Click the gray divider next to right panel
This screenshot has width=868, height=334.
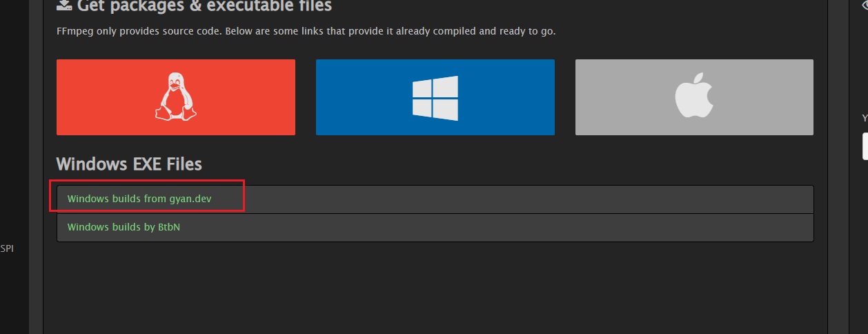838,167
